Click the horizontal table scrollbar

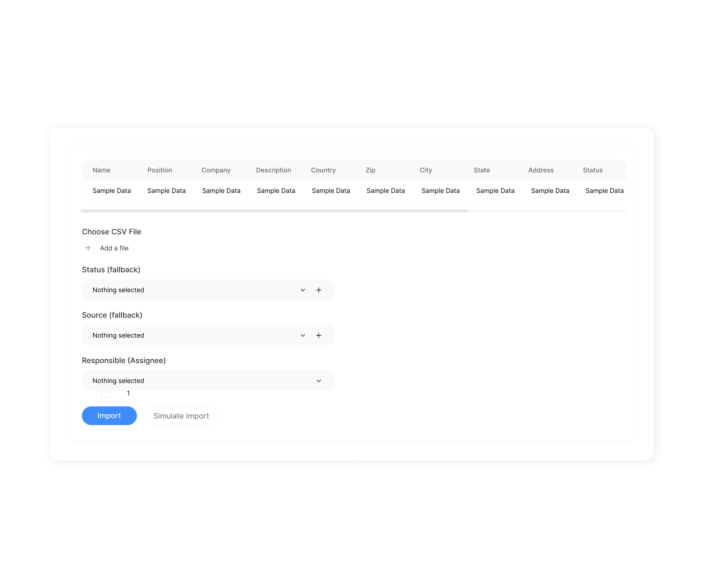point(274,211)
